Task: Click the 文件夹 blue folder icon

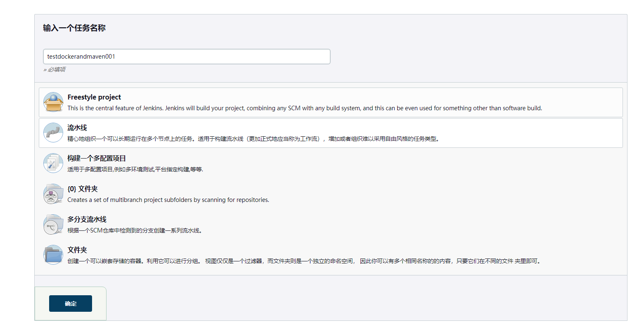Action: click(53, 255)
